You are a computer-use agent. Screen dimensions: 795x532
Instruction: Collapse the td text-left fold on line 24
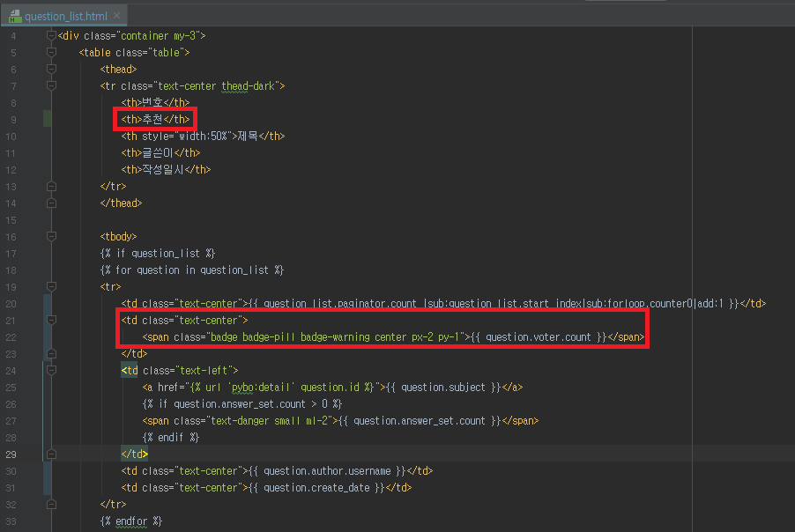click(x=51, y=370)
